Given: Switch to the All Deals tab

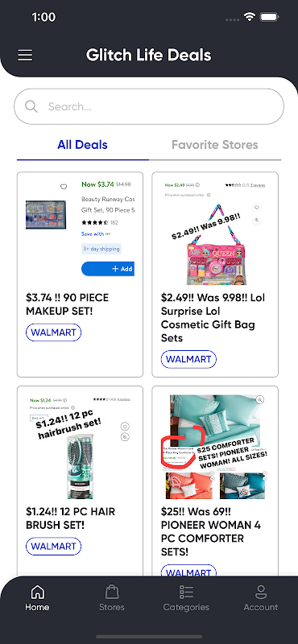Looking at the screenshot, I should (83, 145).
